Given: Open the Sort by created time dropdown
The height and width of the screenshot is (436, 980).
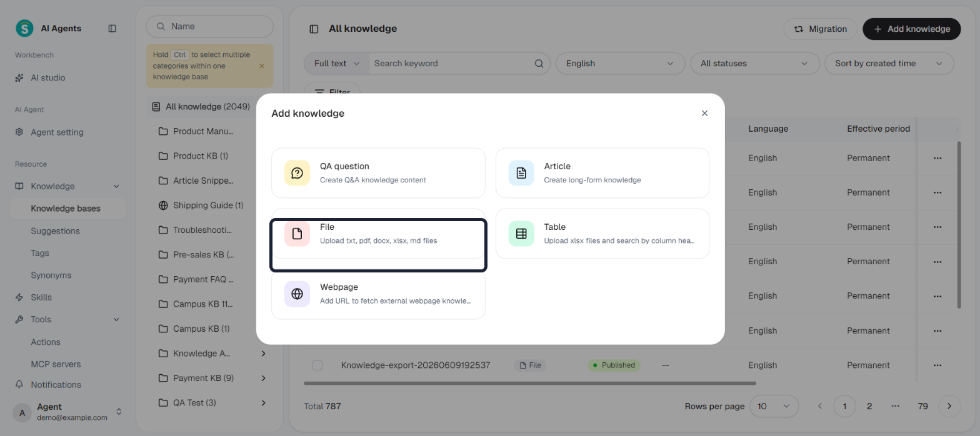Looking at the screenshot, I should click(889, 63).
